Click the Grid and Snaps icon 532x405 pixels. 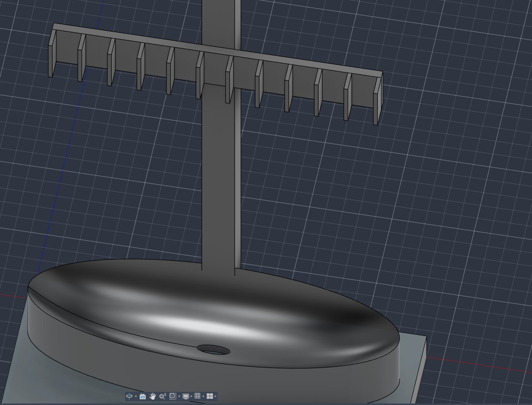coord(197,396)
